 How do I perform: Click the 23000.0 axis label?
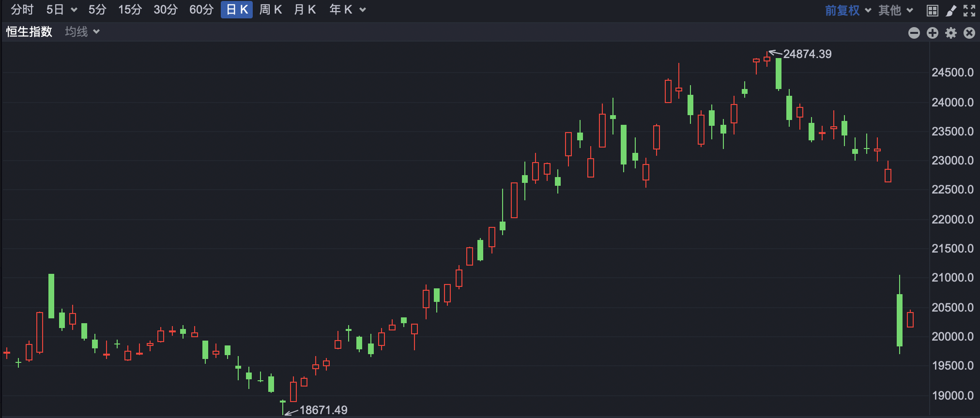pos(952,161)
